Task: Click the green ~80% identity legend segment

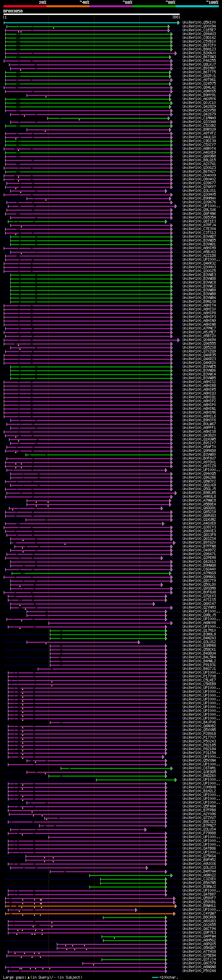Action: pos(154,6)
